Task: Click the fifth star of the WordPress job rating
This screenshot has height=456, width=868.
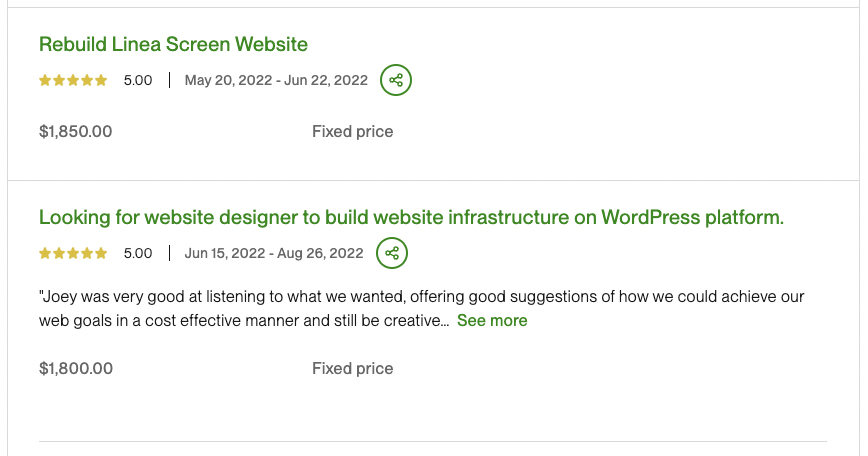Action: pos(101,253)
